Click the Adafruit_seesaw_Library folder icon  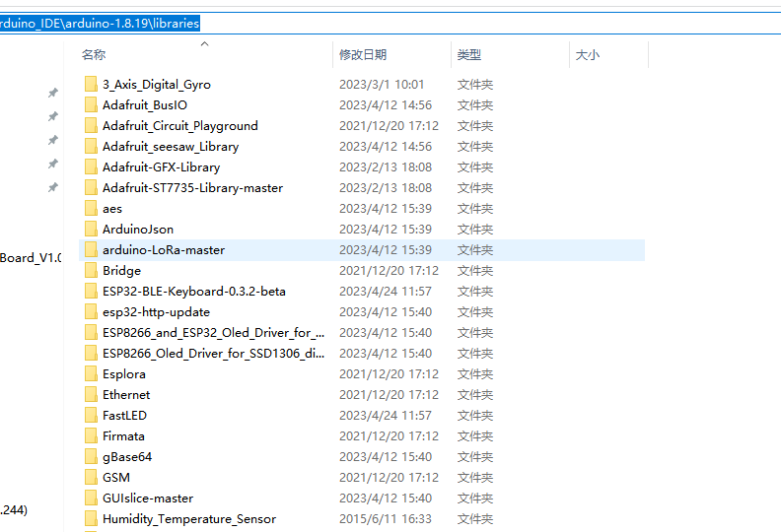[x=91, y=147]
